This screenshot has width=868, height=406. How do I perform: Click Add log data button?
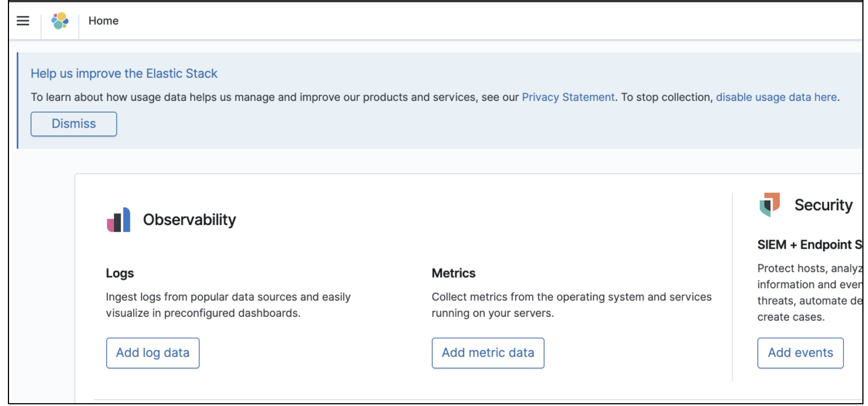coord(153,353)
